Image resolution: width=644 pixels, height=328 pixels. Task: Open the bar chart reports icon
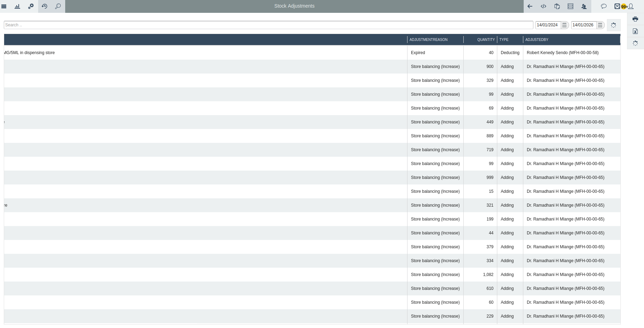[x=17, y=6]
